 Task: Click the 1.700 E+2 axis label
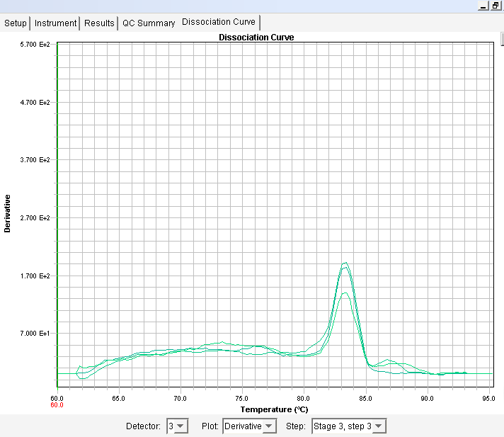click(35, 276)
